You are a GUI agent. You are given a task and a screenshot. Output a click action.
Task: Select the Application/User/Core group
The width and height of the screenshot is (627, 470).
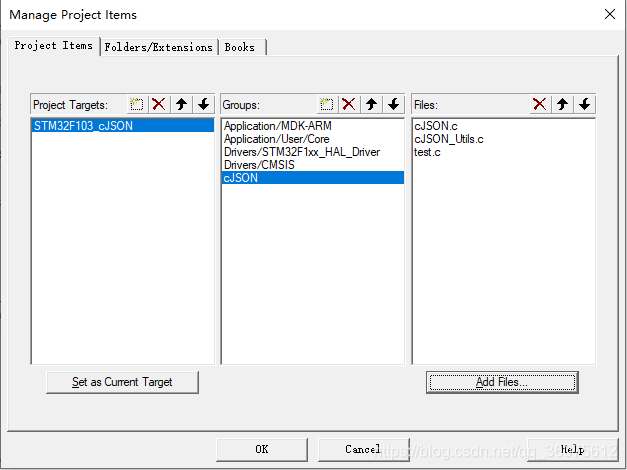pyautogui.click(x=312, y=139)
